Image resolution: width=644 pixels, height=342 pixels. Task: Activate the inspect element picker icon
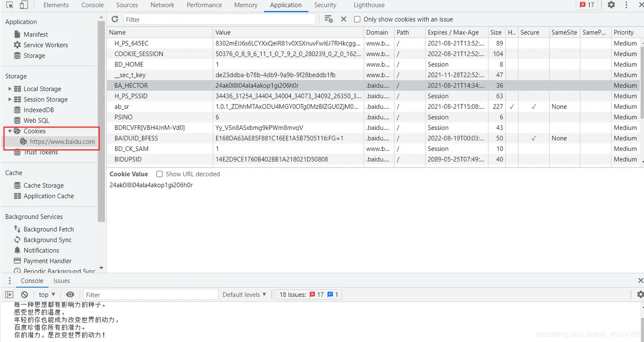(10, 5)
